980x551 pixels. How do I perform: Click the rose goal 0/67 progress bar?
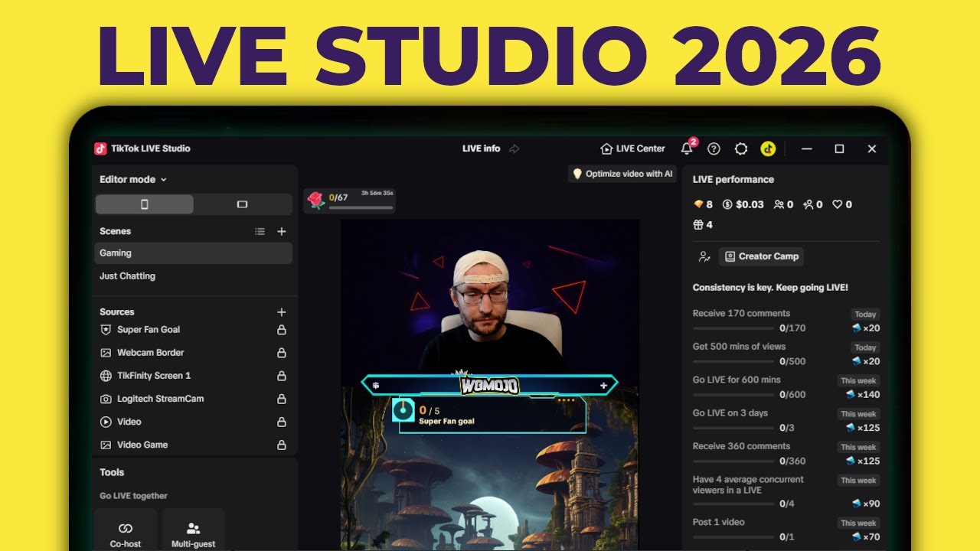click(x=361, y=207)
